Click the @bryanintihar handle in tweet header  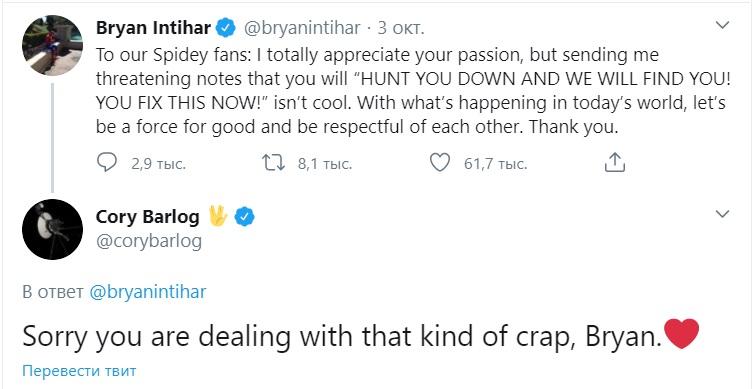[x=302, y=28]
